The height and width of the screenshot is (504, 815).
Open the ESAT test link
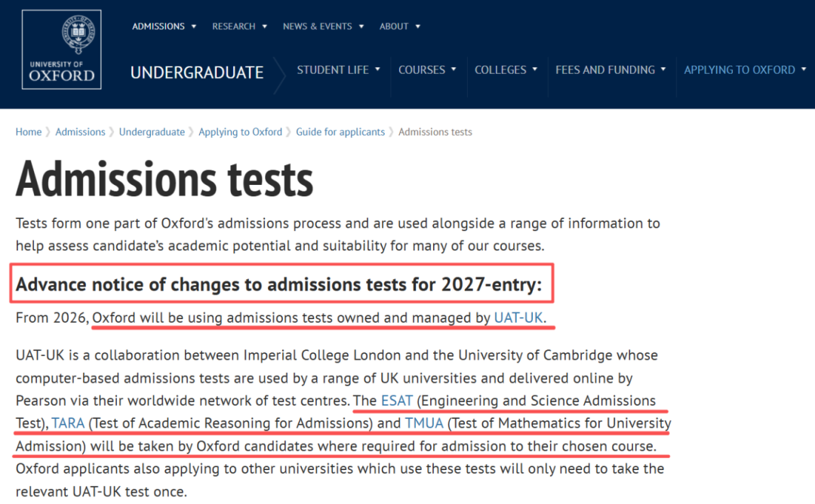(397, 401)
